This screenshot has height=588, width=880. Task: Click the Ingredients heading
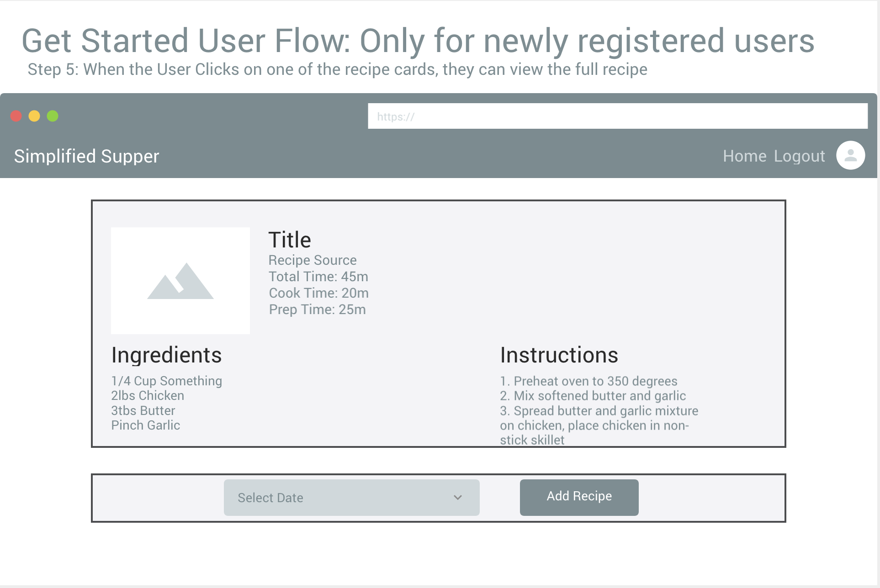click(166, 355)
